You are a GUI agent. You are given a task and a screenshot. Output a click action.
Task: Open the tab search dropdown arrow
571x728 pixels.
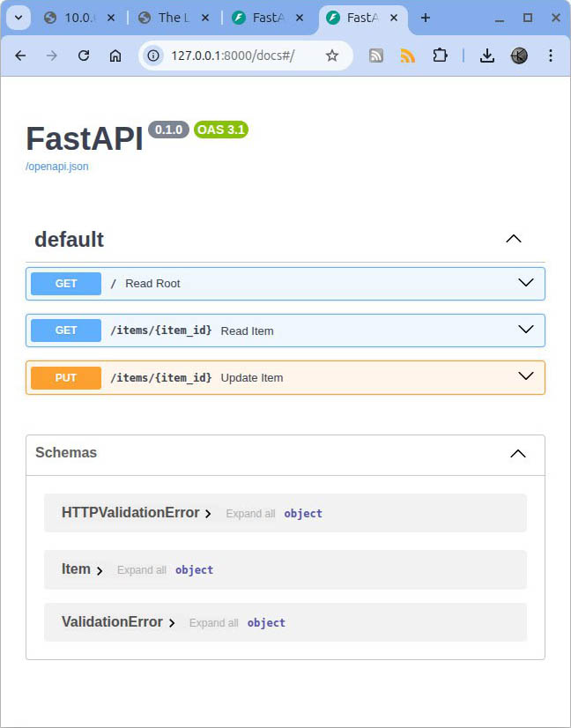pyautogui.click(x=18, y=18)
